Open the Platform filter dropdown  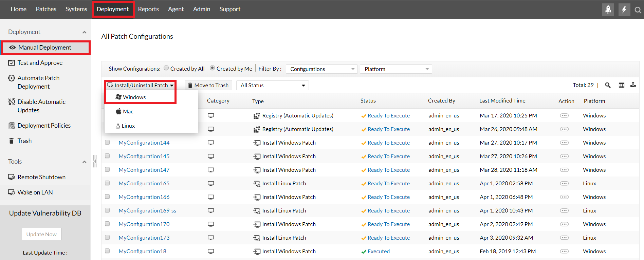[x=396, y=69]
